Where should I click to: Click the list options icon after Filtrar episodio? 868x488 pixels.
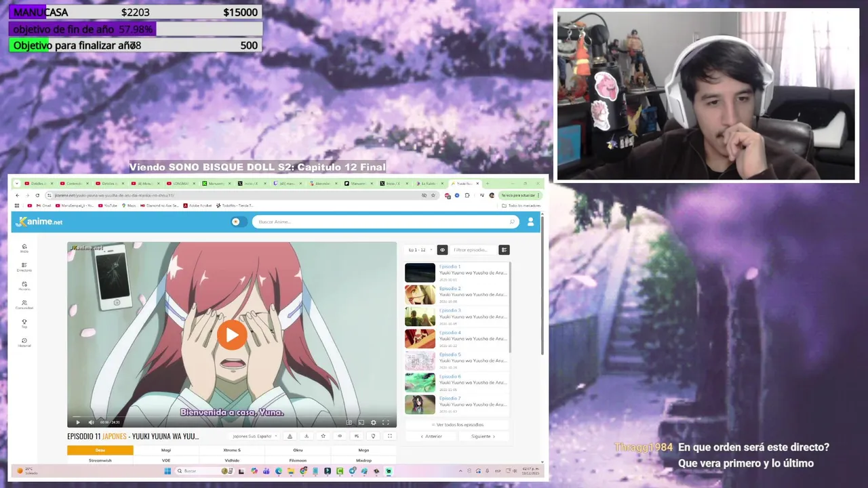tap(504, 250)
